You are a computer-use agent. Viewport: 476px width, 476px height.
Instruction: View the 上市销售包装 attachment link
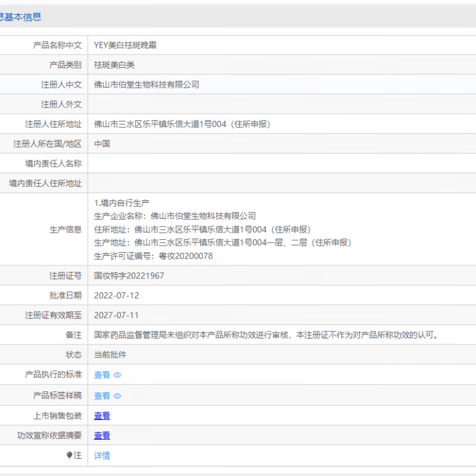point(102,415)
